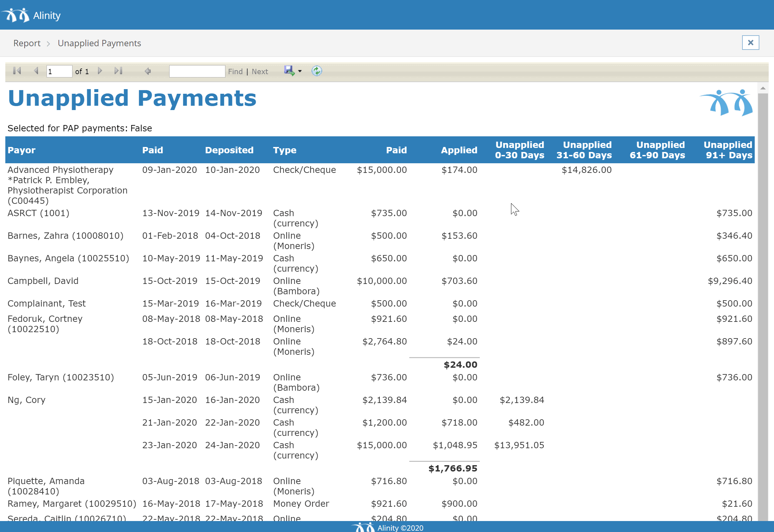Open the Report breadcrumb
The width and height of the screenshot is (774, 532).
[x=27, y=43]
